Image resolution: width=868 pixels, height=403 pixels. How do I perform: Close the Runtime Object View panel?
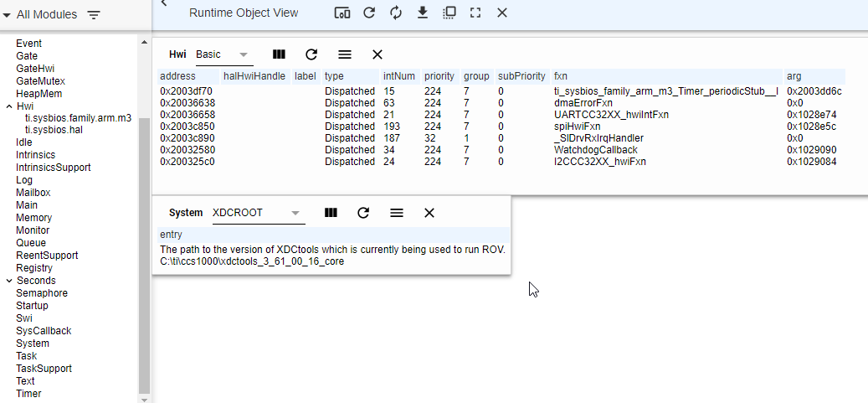coord(502,13)
